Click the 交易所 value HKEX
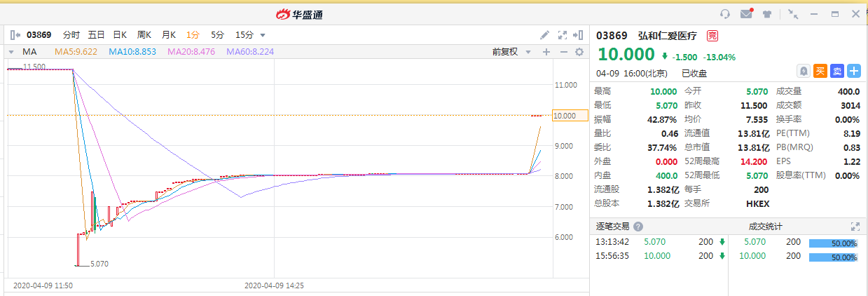The width and height of the screenshot is (868, 296). [759, 203]
